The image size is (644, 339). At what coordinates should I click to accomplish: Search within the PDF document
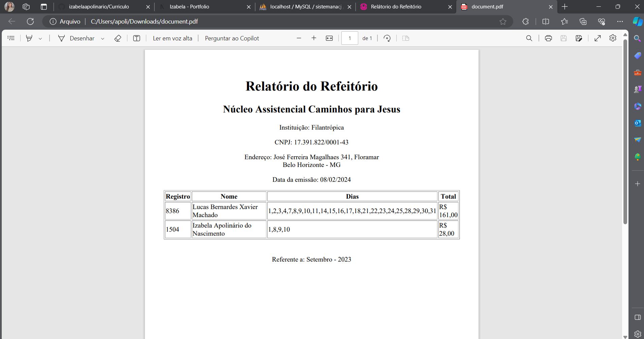[x=529, y=38]
